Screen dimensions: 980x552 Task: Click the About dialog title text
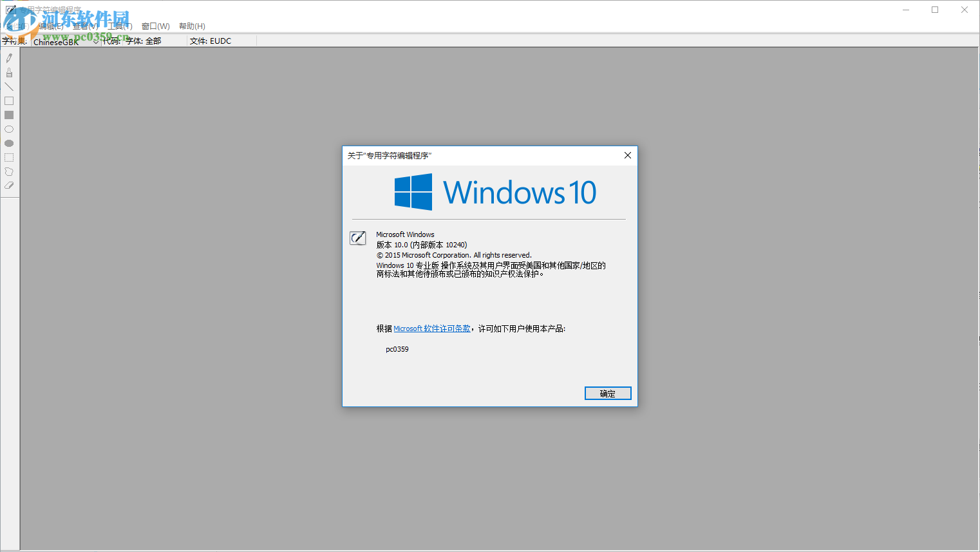[390, 156]
